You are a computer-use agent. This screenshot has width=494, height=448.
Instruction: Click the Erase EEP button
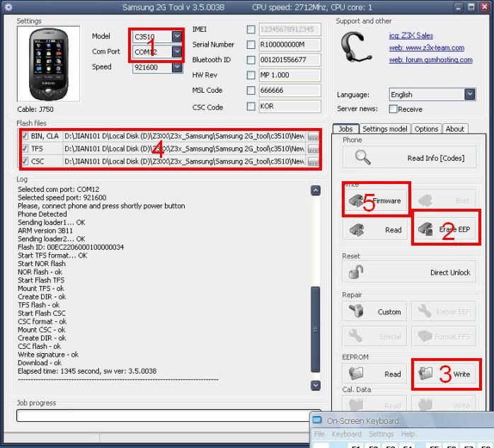(445, 229)
